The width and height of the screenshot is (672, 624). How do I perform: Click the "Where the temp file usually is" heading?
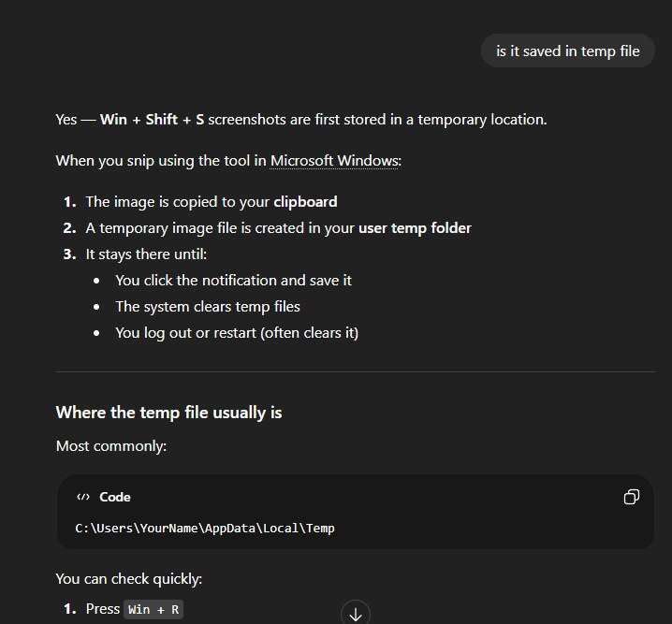[x=168, y=412]
